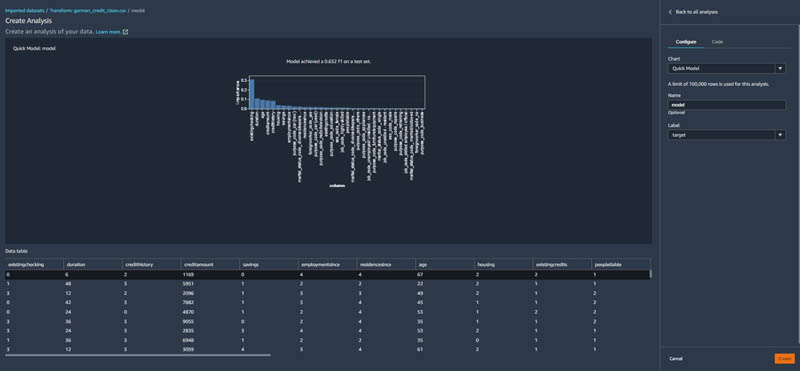Click the Data table label
This screenshot has width=800, height=371.
pyautogui.click(x=16, y=251)
